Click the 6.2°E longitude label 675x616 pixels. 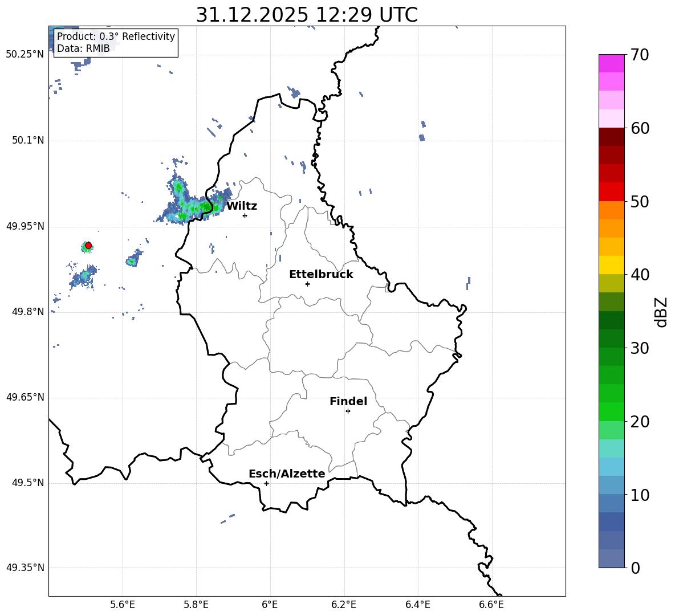[x=344, y=605]
